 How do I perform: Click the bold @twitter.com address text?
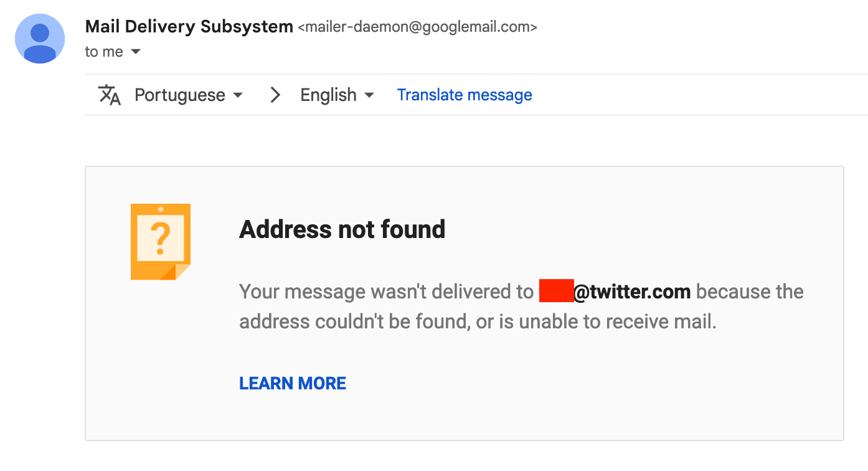pos(631,292)
